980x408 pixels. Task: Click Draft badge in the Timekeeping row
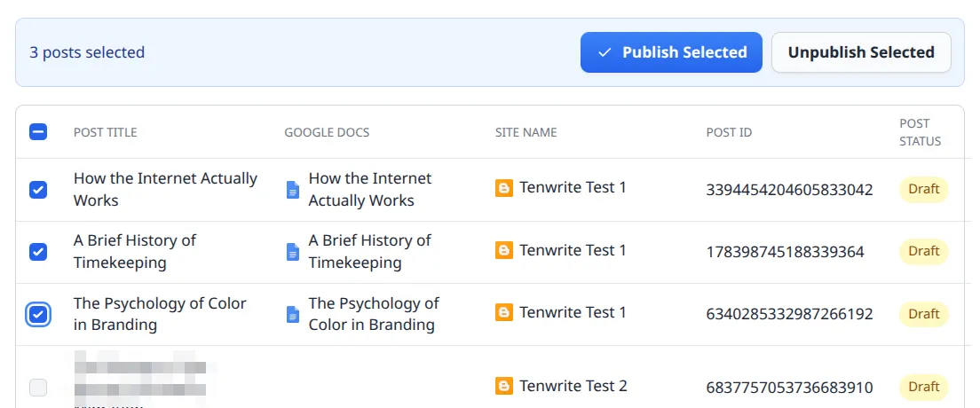click(x=924, y=251)
